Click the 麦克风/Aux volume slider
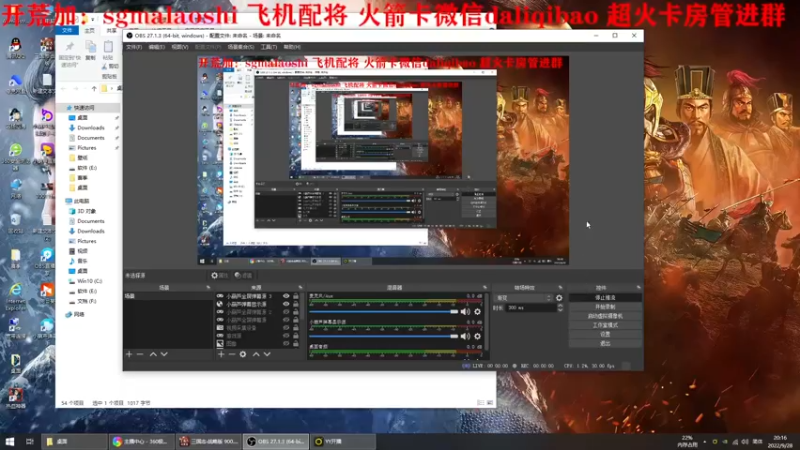The height and width of the screenshot is (450, 800). coord(384,312)
